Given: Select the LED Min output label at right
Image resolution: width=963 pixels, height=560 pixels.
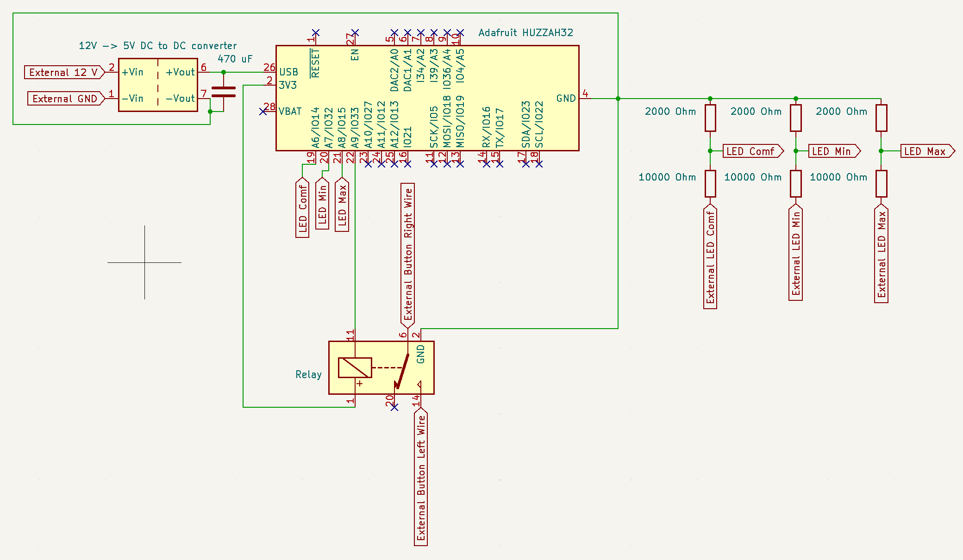Looking at the screenshot, I should coord(834,151).
